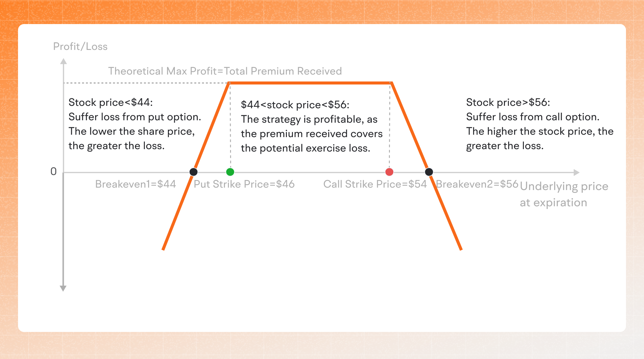Click the right arrowhead of the horizontal axis

click(576, 173)
